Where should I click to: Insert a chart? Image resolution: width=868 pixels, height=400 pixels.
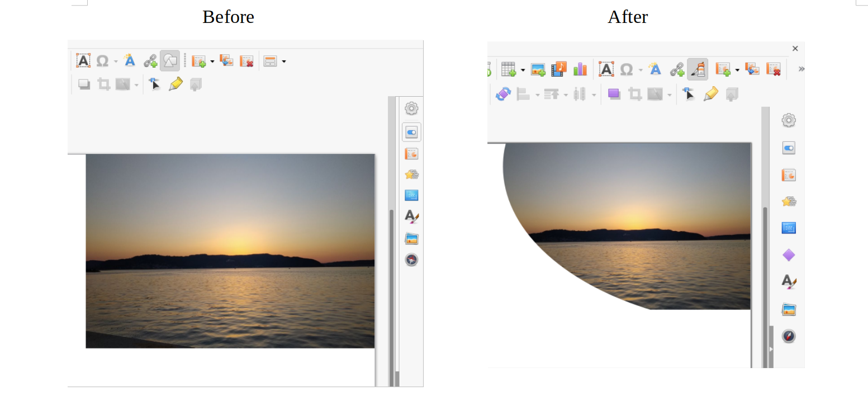[581, 69]
